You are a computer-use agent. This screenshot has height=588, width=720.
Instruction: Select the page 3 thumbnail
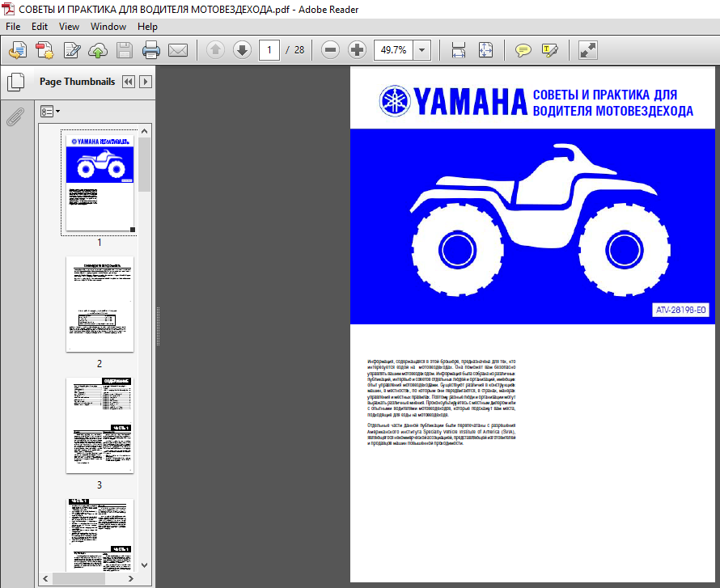100,425
